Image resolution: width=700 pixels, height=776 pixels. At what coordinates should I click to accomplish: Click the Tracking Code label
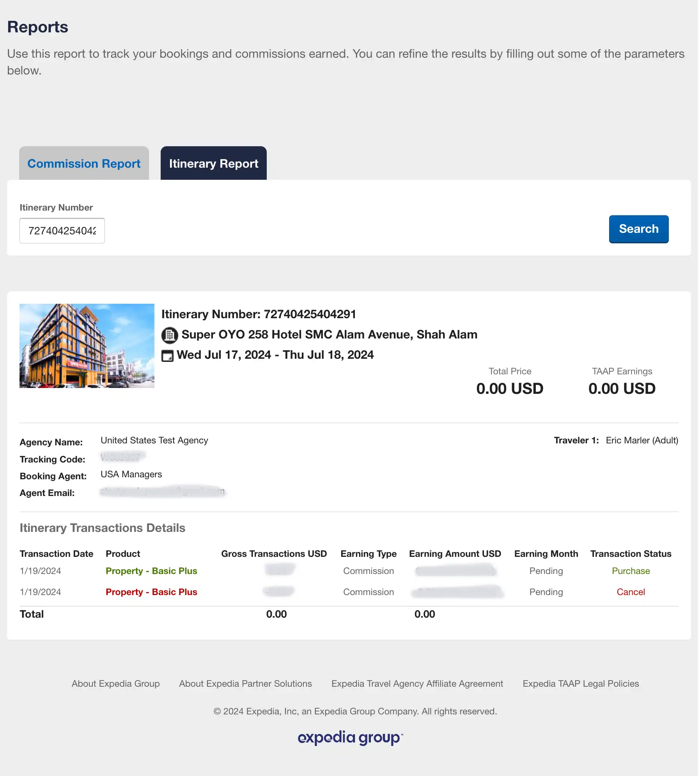[x=52, y=459]
